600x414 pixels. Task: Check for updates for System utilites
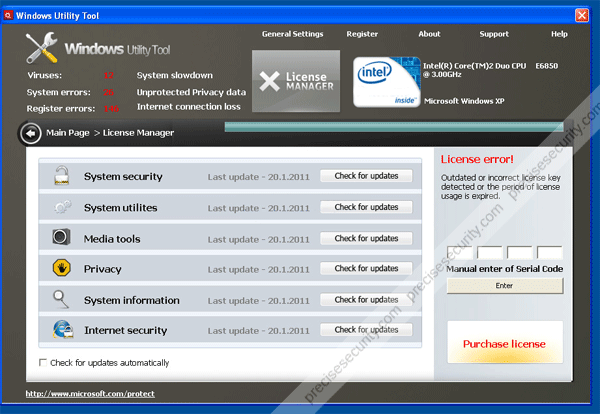[x=366, y=207]
